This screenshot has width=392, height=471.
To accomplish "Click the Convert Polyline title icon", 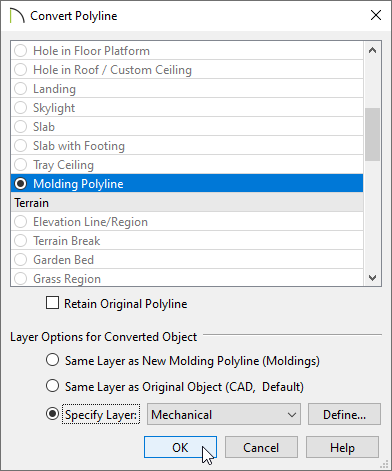I will pyautogui.click(x=17, y=16).
